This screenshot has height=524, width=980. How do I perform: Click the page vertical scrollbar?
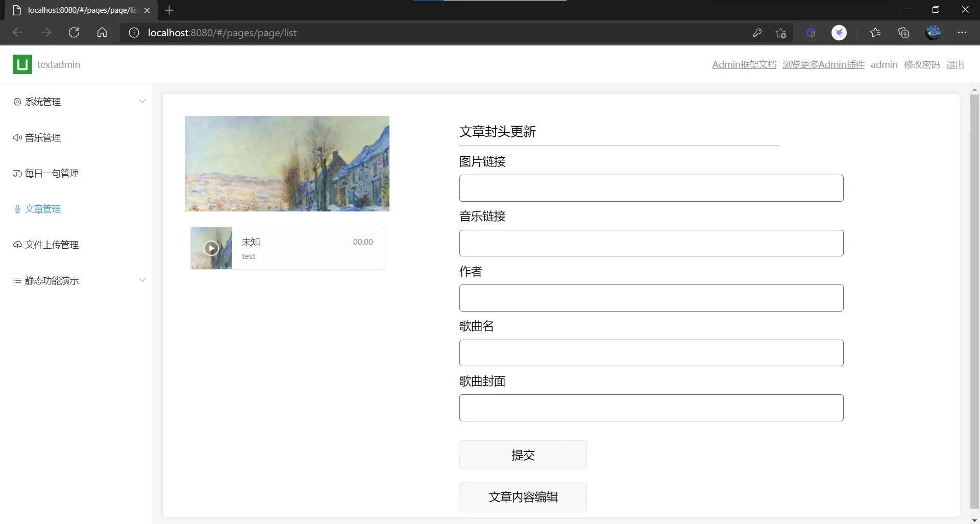pyautogui.click(x=974, y=301)
